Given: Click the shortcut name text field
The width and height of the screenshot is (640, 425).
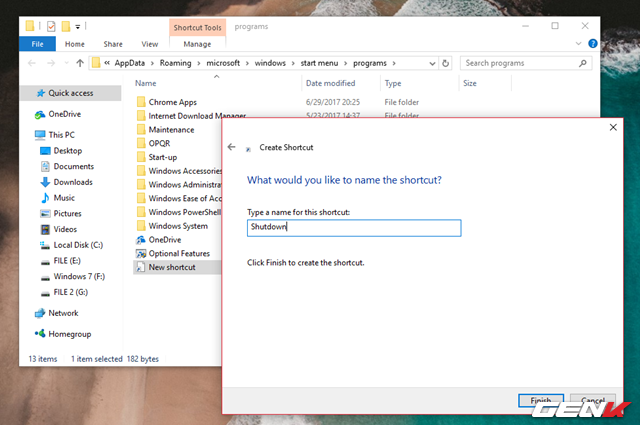Looking at the screenshot, I should pos(354,228).
